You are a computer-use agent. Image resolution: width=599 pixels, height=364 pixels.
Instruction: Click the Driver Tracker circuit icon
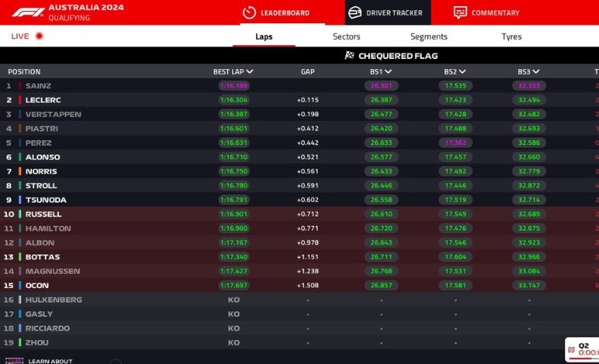[355, 12]
